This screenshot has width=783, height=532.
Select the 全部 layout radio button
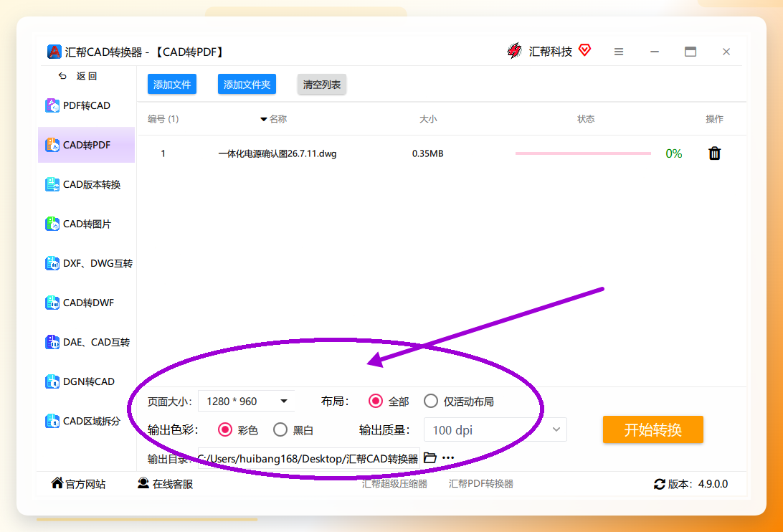point(376,401)
